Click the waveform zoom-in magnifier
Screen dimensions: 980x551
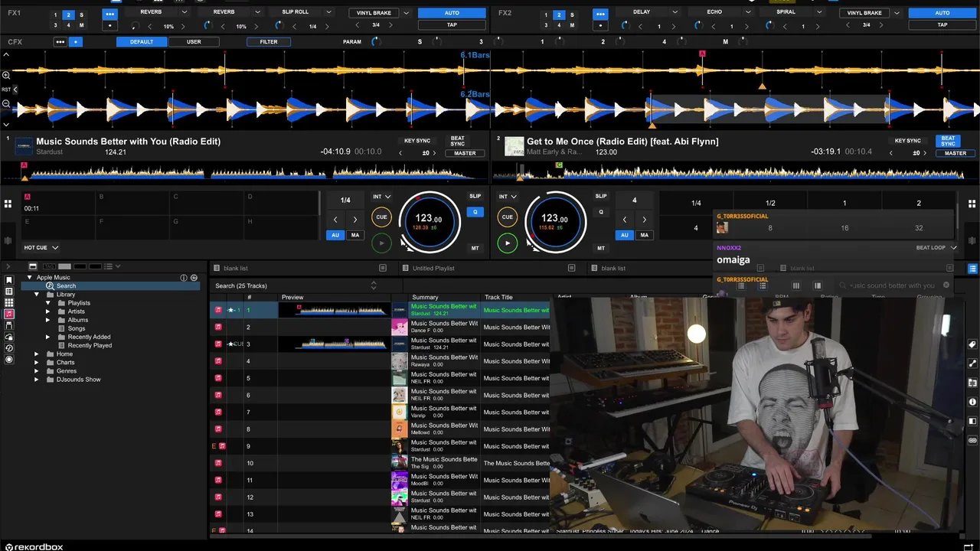5,74
